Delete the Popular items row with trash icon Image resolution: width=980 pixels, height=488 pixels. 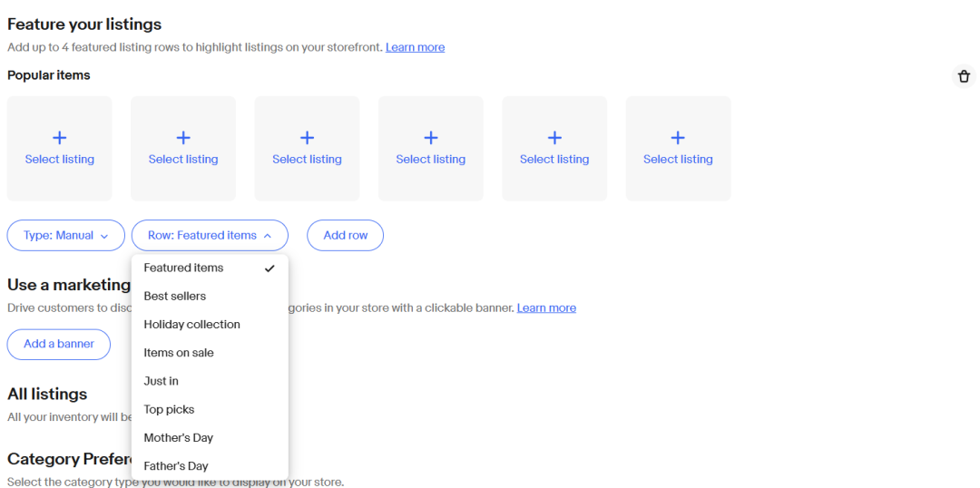point(964,77)
